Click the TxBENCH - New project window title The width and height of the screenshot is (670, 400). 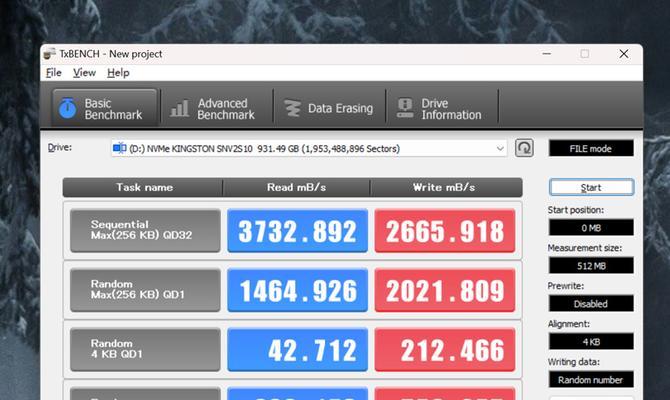click(x=111, y=54)
